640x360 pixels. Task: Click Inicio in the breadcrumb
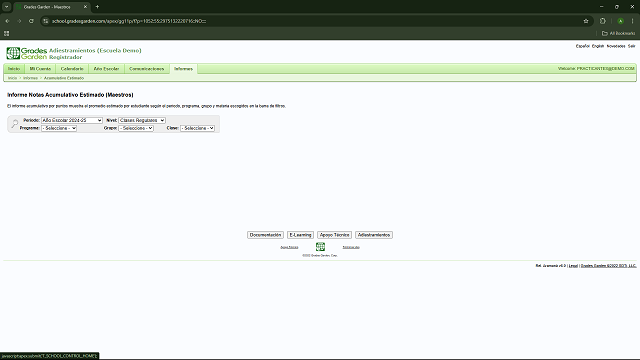click(12, 78)
